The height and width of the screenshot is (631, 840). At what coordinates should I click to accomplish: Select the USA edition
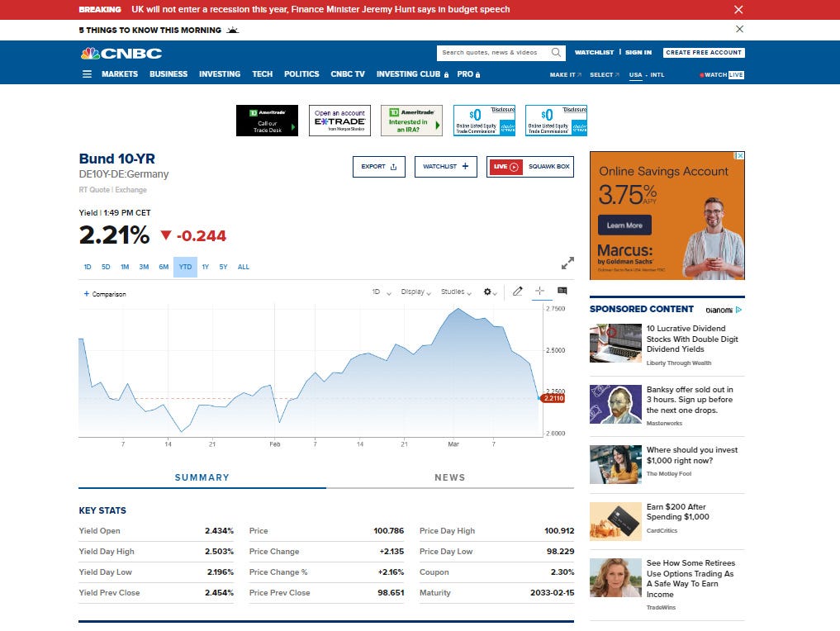(635, 75)
